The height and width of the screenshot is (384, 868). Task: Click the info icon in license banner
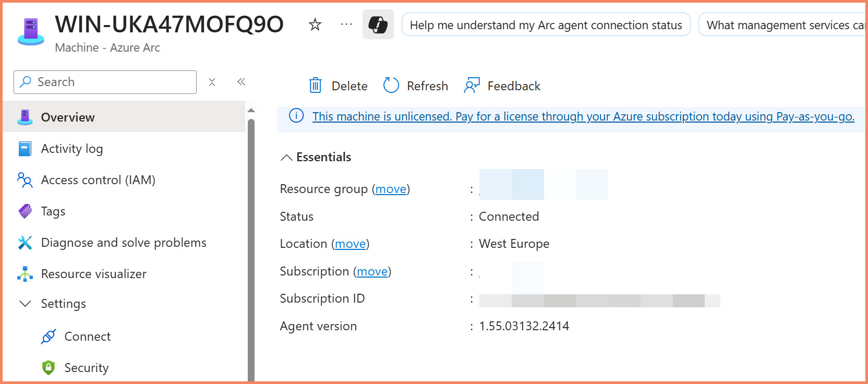coord(296,115)
